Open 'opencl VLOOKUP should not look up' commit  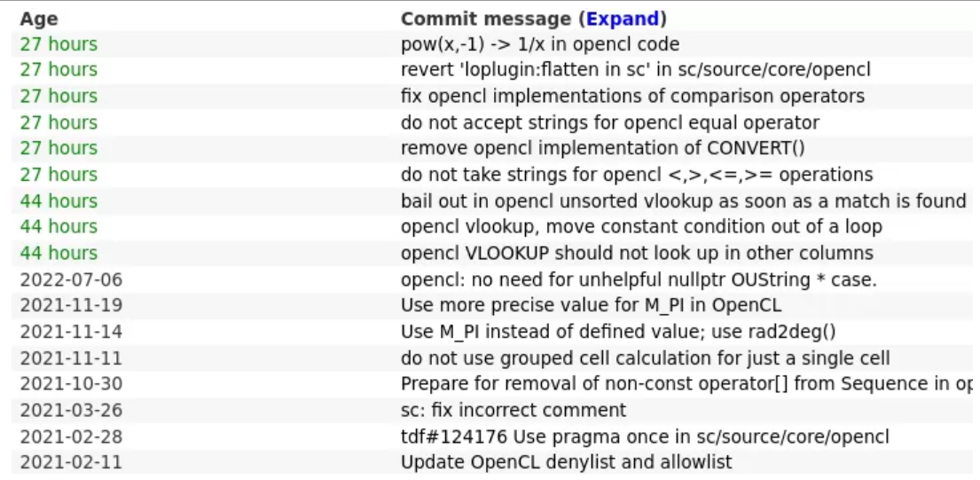pos(636,253)
